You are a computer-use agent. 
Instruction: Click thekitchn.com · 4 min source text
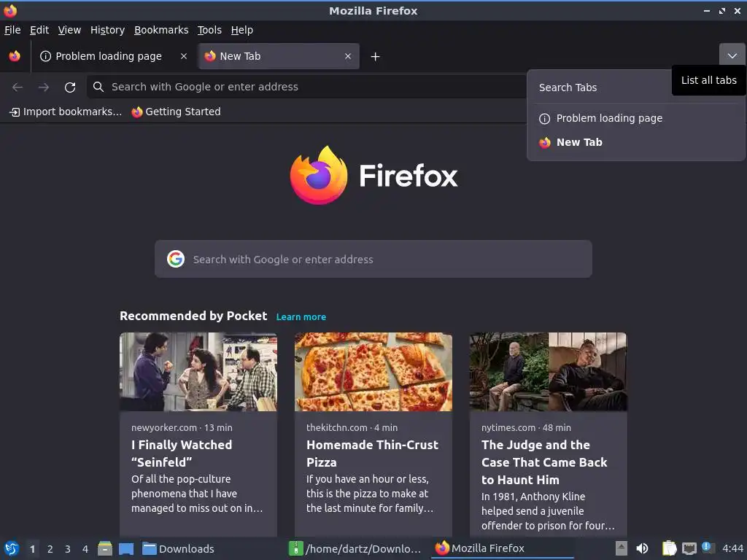(x=352, y=427)
